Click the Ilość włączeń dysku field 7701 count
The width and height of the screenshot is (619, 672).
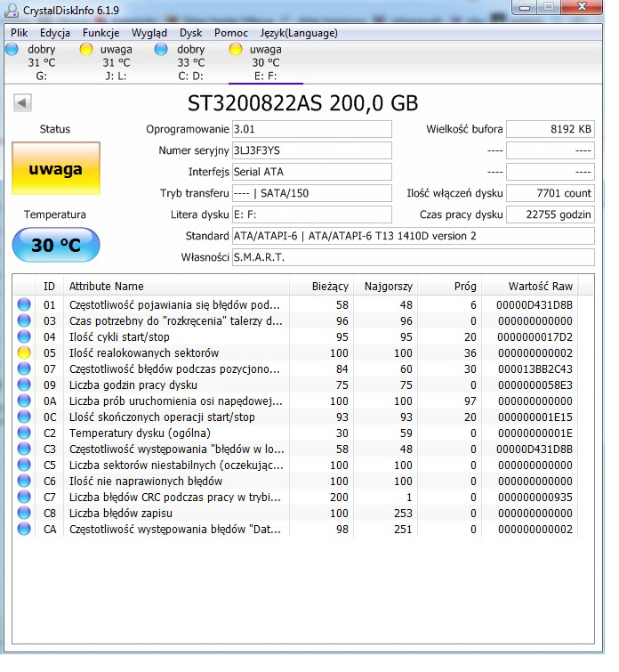[551, 193]
